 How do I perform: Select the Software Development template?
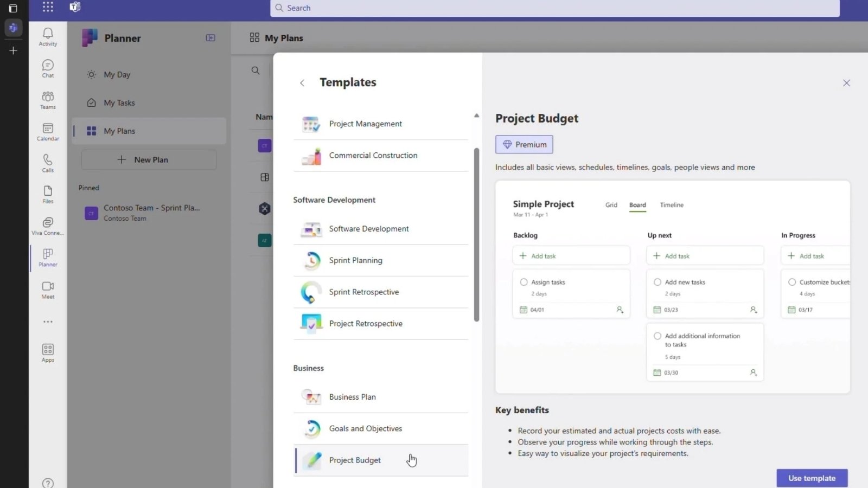tap(381, 229)
